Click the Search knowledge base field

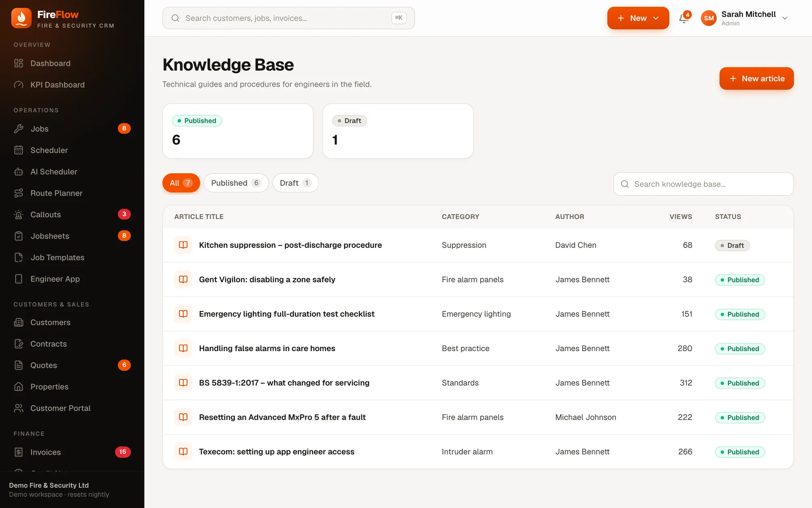pyautogui.click(x=703, y=184)
